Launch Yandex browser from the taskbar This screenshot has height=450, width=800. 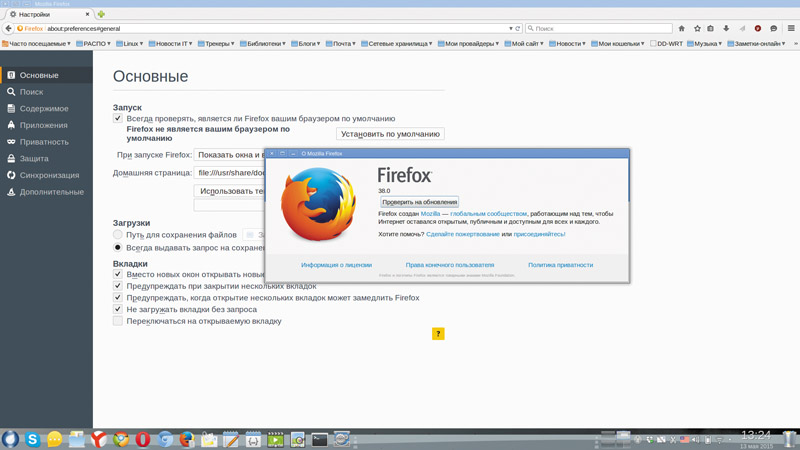[99, 439]
